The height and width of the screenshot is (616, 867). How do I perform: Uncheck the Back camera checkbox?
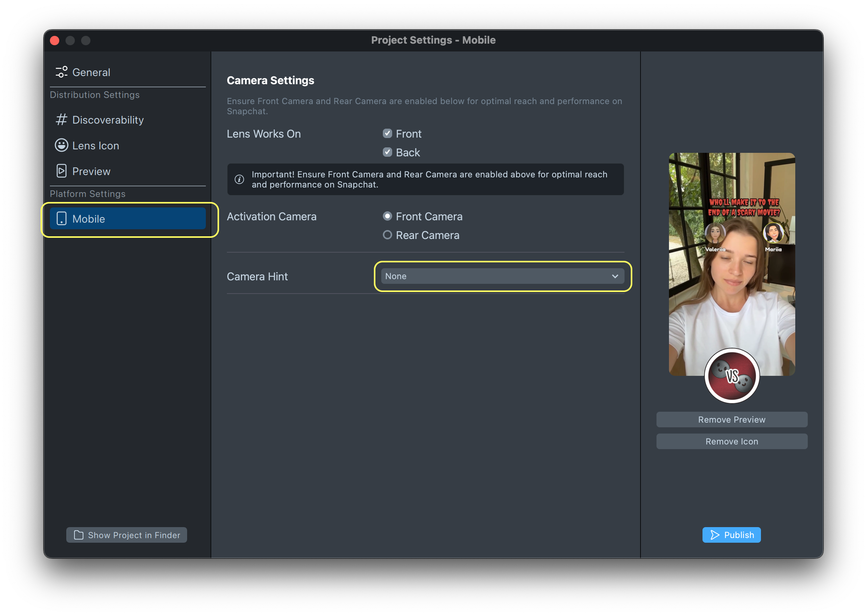tap(387, 152)
